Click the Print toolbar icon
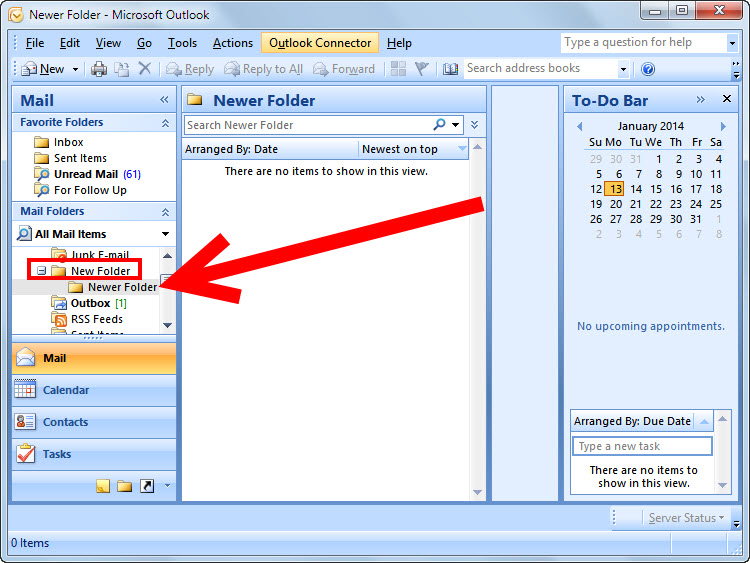750x563 pixels. tap(99, 69)
